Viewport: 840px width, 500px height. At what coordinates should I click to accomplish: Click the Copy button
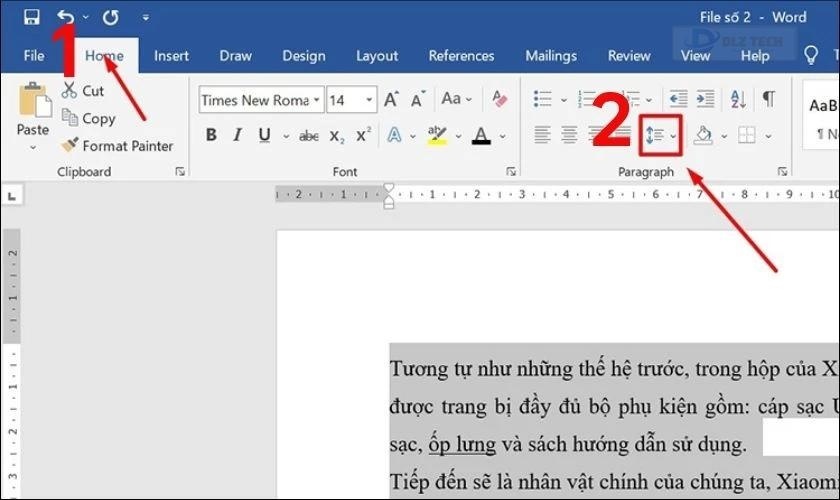click(88, 118)
